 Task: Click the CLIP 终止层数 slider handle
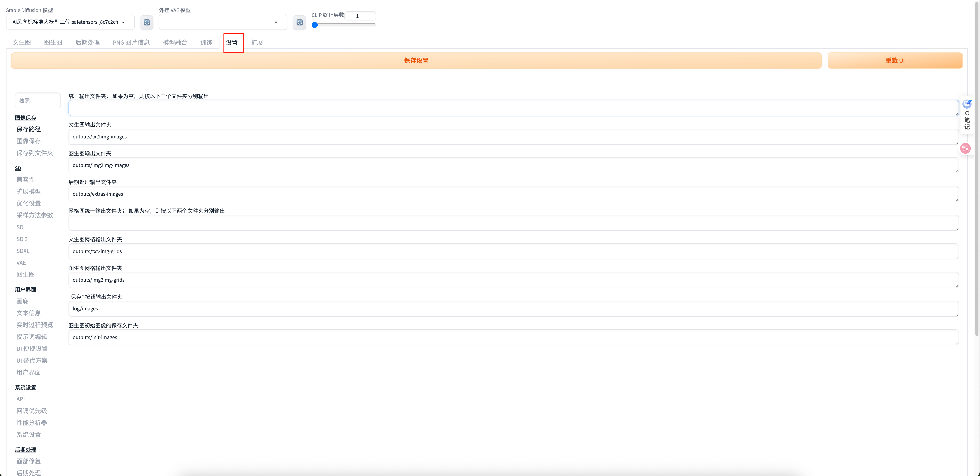click(315, 25)
